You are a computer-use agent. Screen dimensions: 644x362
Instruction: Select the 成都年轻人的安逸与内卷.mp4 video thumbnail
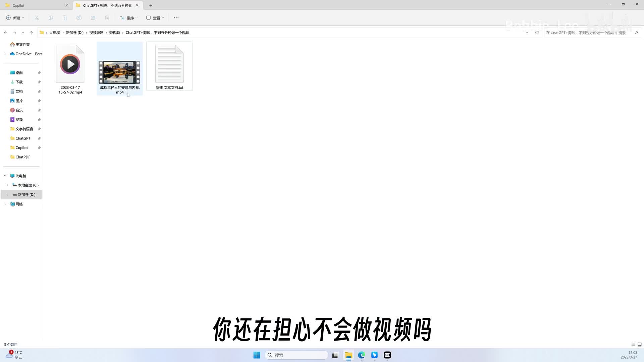coord(119,72)
